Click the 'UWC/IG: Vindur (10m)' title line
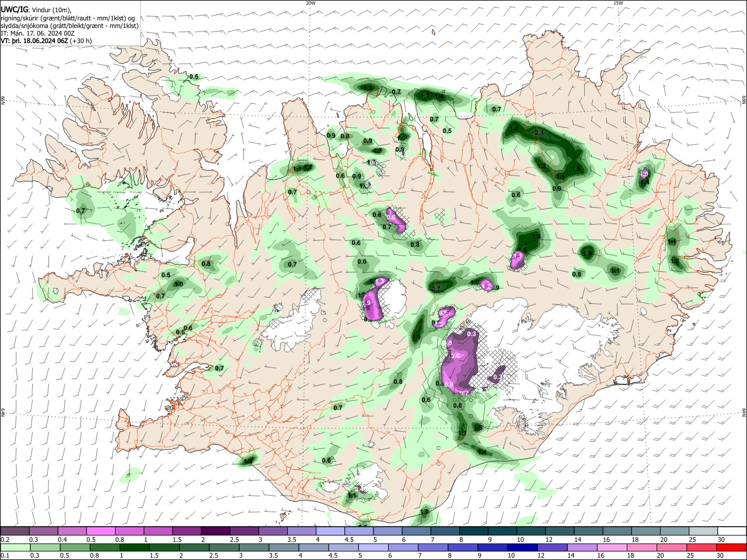Screen dimensions: 747x560 click(36, 9)
